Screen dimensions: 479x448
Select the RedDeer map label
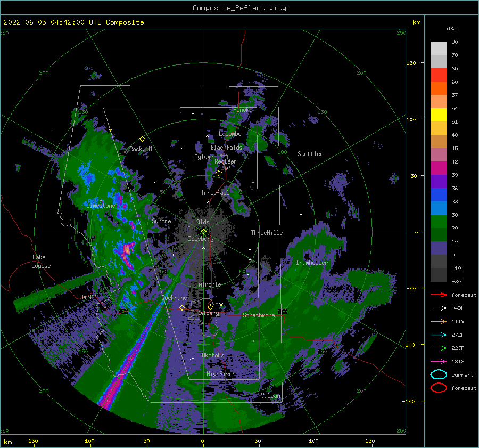click(x=226, y=161)
